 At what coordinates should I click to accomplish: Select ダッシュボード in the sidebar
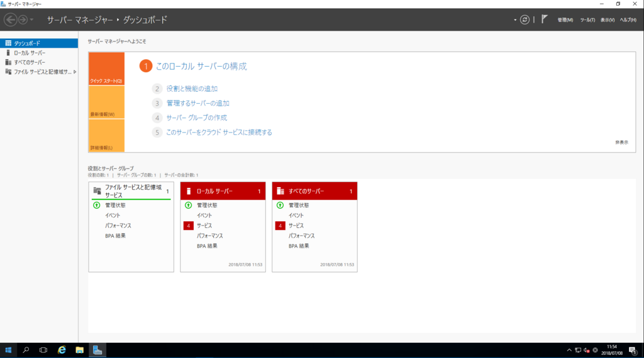click(39, 43)
